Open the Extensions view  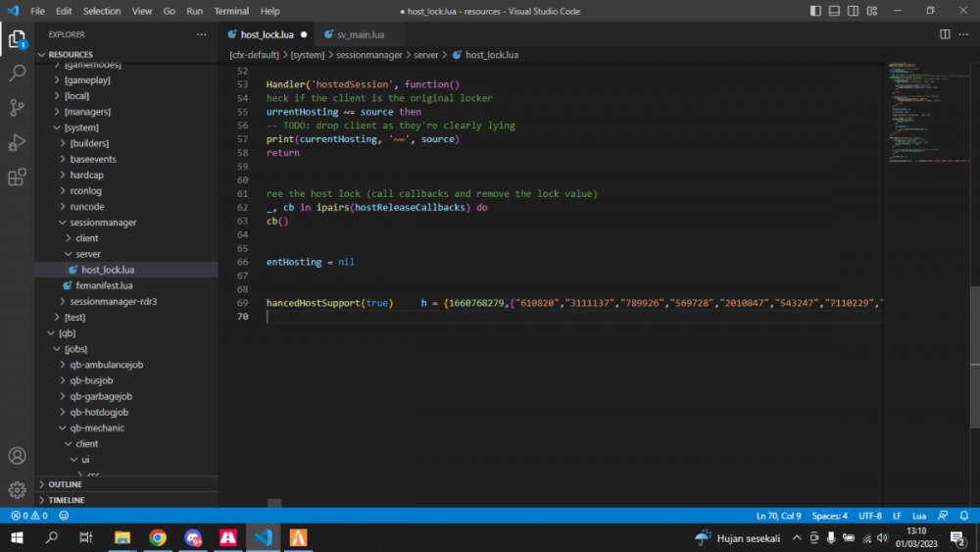pos(17,177)
